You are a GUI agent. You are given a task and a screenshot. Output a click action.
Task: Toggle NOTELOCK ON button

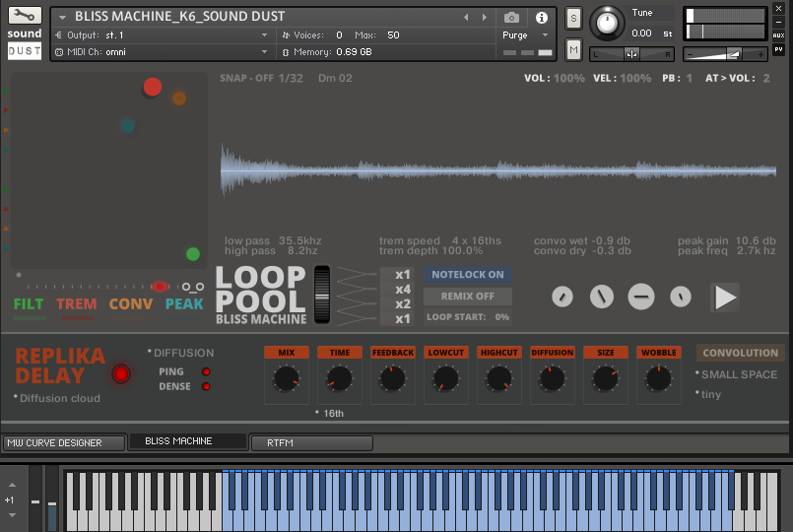[467, 275]
